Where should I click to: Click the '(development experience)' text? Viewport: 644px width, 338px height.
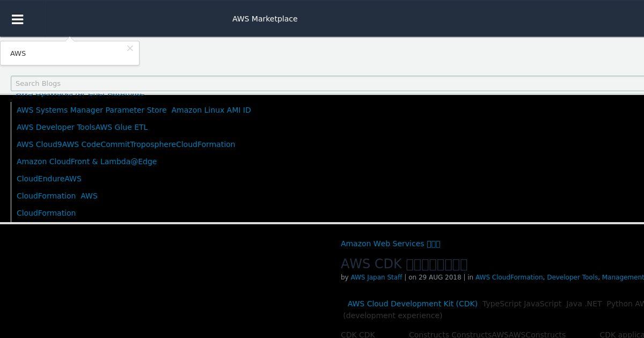(x=393, y=315)
